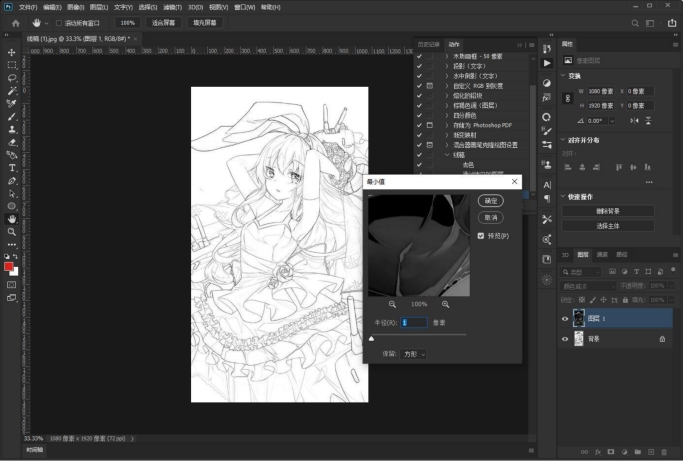Hide the 背景 layer

(565, 339)
